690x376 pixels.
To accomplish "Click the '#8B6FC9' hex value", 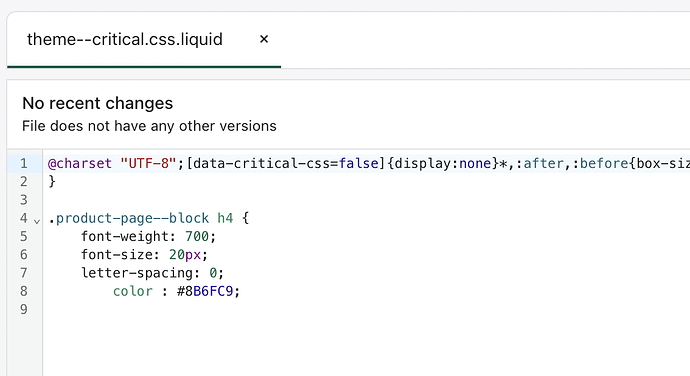I will 205,291.
